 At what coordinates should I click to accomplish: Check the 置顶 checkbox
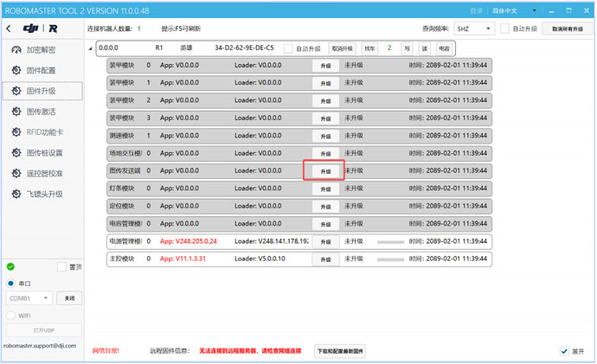pos(61,267)
